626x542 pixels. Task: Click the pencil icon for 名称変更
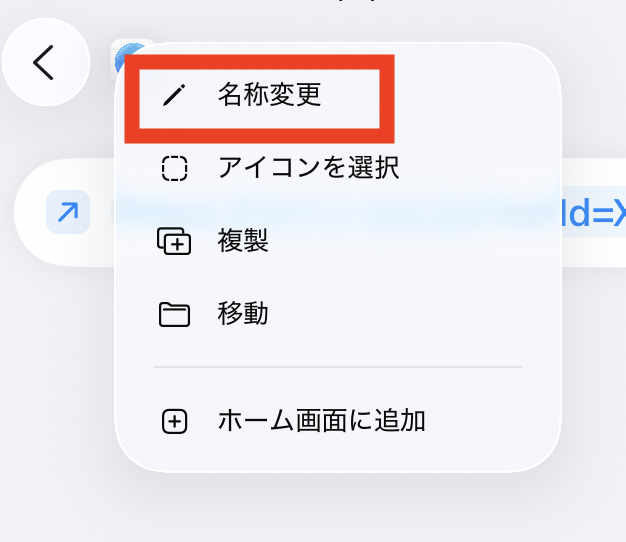tap(174, 95)
